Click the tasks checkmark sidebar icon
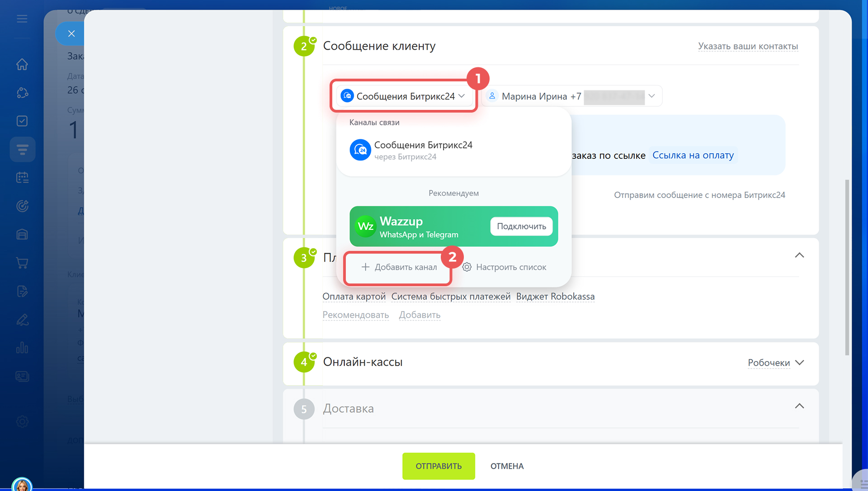 pos(22,121)
